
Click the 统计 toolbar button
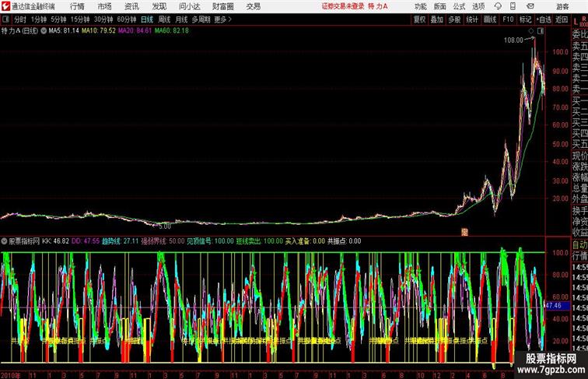coord(472,19)
